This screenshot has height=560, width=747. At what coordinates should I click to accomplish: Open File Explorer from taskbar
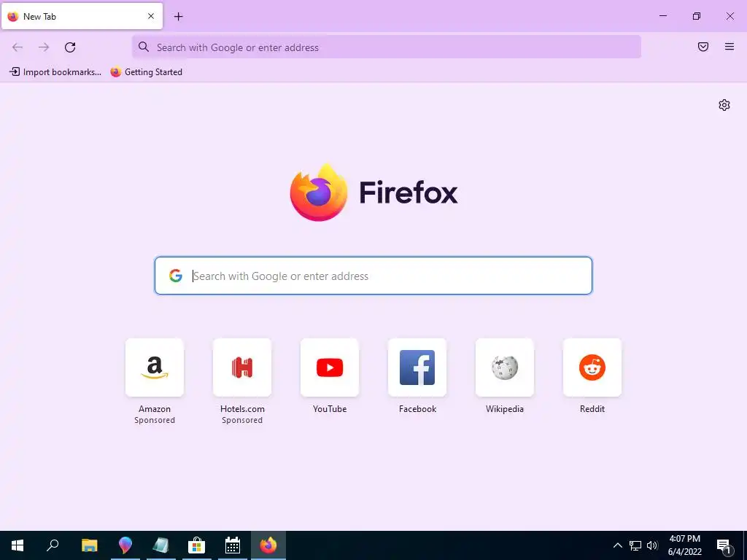[89, 545]
